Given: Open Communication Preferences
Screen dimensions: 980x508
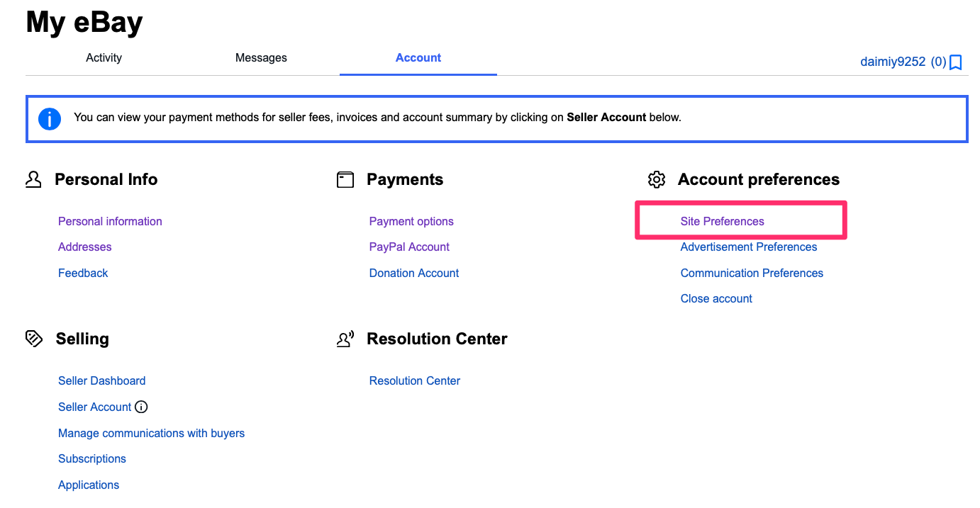Looking at the screenshot, I should (752, 273).
